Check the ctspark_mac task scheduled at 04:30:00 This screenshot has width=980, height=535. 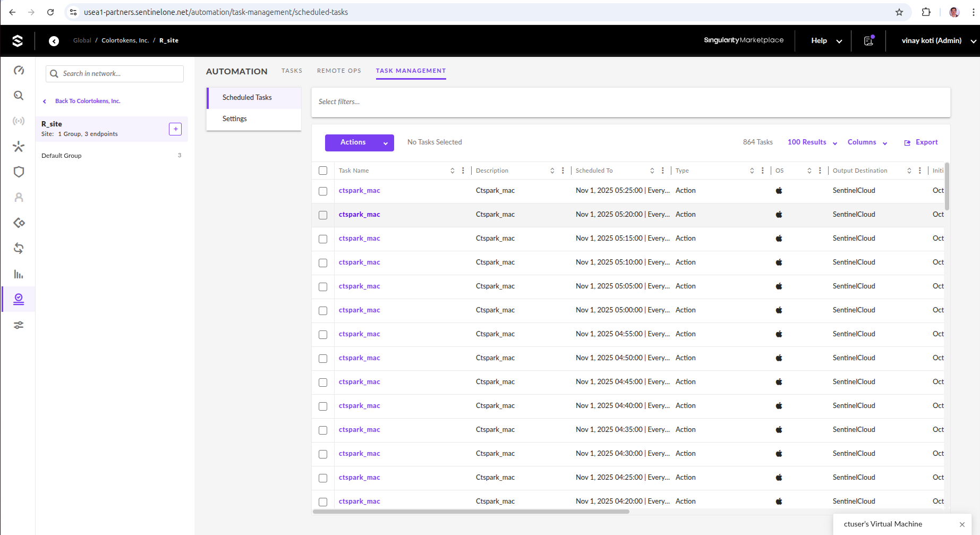point(323,454)
